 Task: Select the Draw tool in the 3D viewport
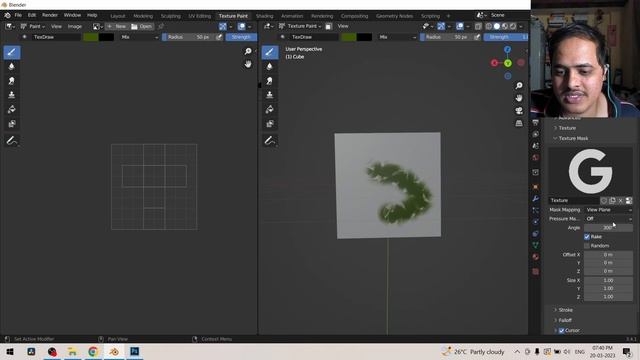coord(269,52)
